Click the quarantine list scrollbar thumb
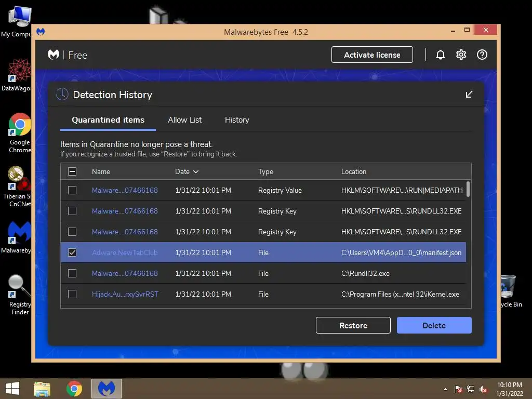 (468, 189)
